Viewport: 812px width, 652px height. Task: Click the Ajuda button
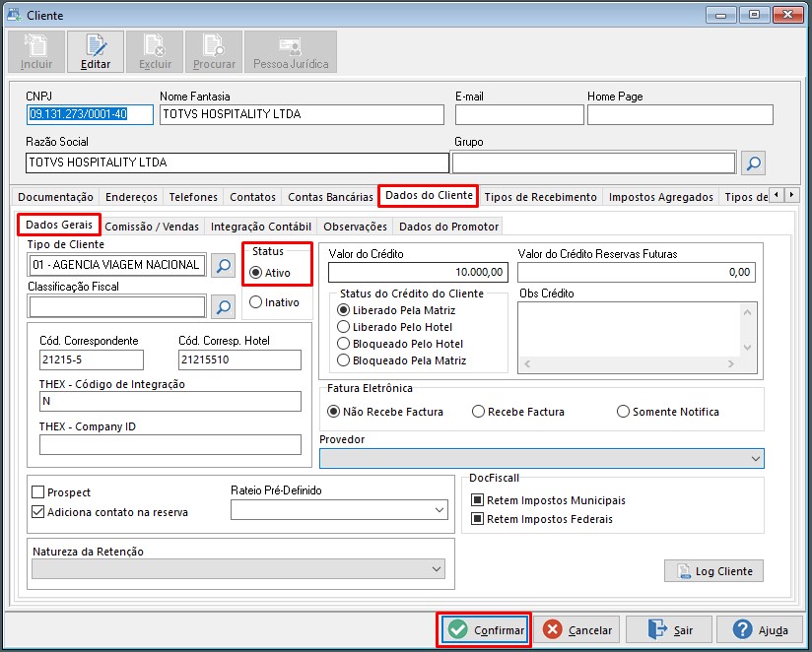pos(760,629)
